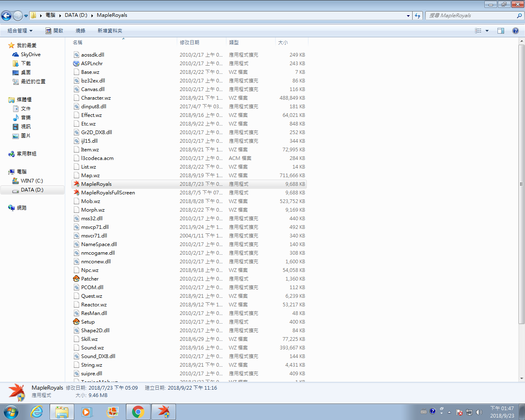
Task: Click the Character.wz file icon
Action: point(76,98)
